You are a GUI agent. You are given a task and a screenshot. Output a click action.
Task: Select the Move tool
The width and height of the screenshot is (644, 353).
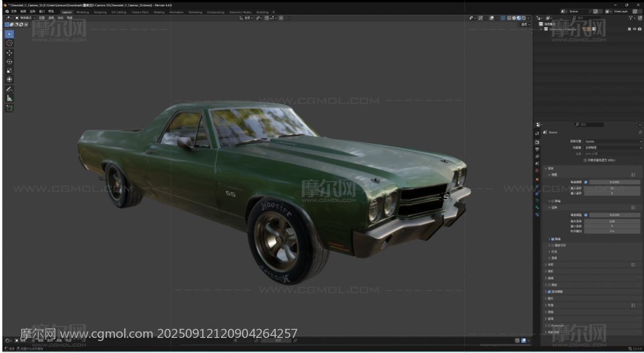9,53
